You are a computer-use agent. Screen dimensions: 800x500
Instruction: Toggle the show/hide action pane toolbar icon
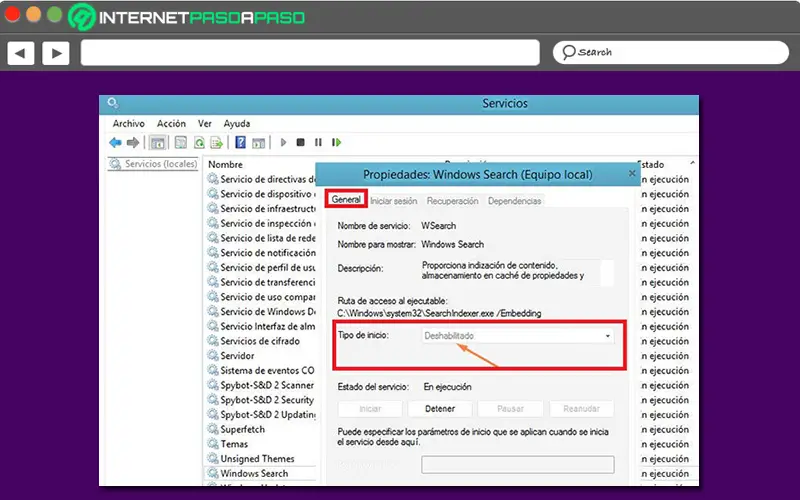tap(258, 142)
